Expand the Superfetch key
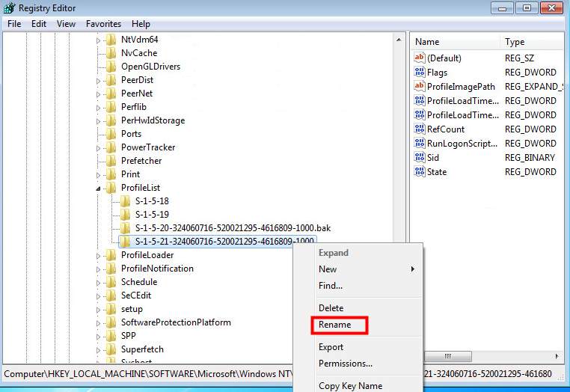Screen dimensions: 570x392 (x=98, y=350)
